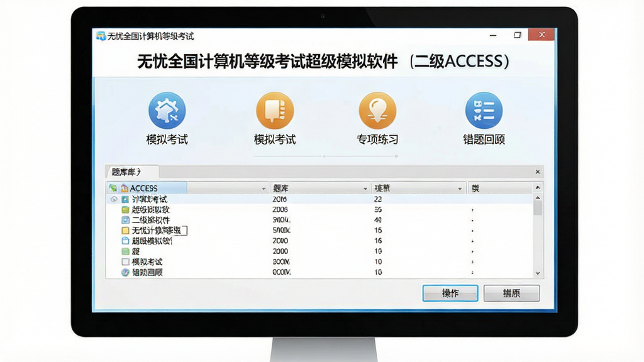Click the scrollbar down arrow of the list
The height and width of the screenshot is (362, 644).
(538, 273)
